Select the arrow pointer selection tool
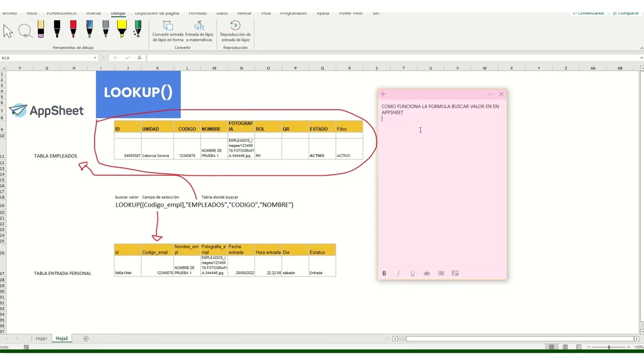The width and height of the screenshot is (644, 362). (8, 31)
